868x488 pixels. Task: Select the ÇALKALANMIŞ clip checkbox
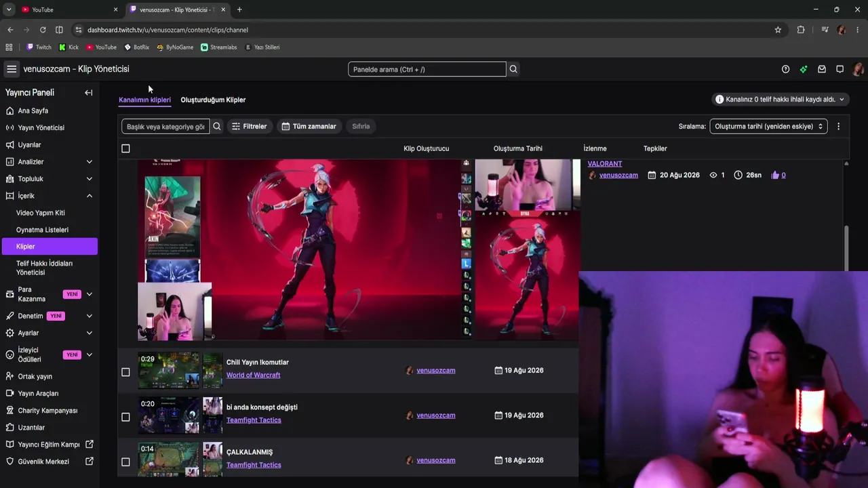coord(125,462)
